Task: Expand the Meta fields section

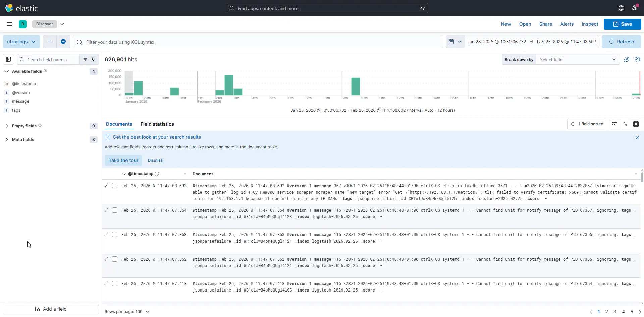Action: click(7, 140)
